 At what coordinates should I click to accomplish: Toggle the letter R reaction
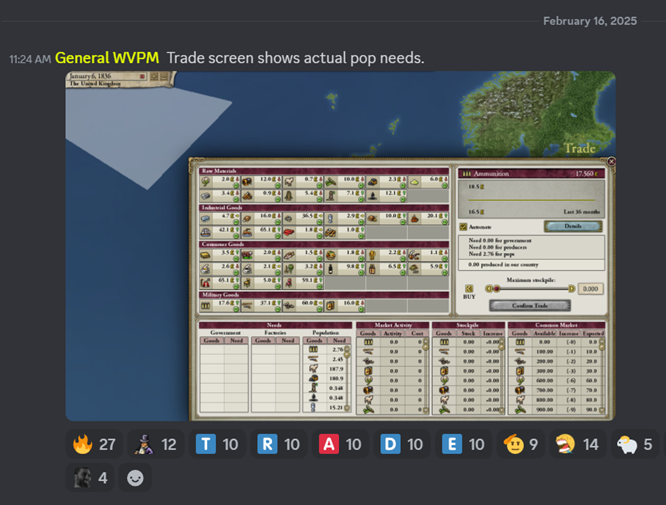pos(279,444)
